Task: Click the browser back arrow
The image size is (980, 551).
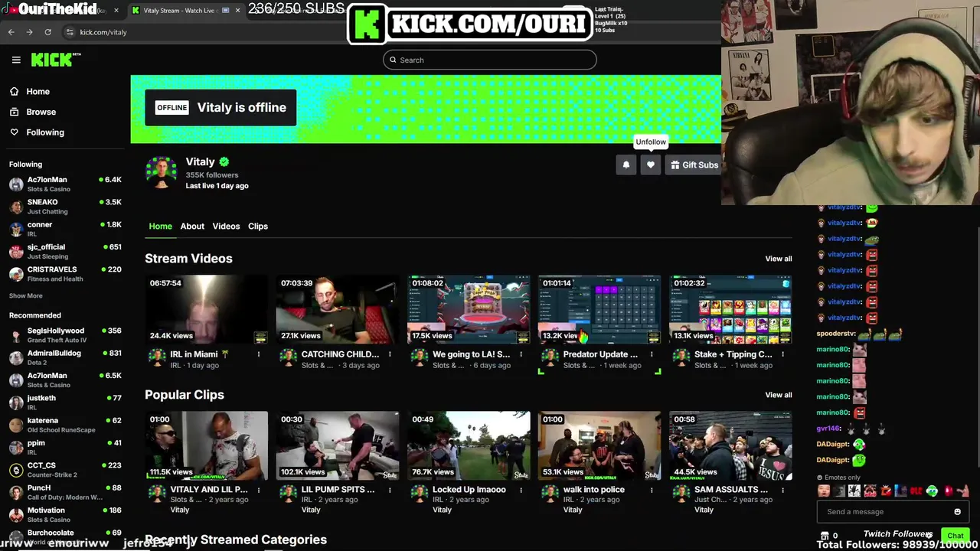Action: (x=11, y=32)
